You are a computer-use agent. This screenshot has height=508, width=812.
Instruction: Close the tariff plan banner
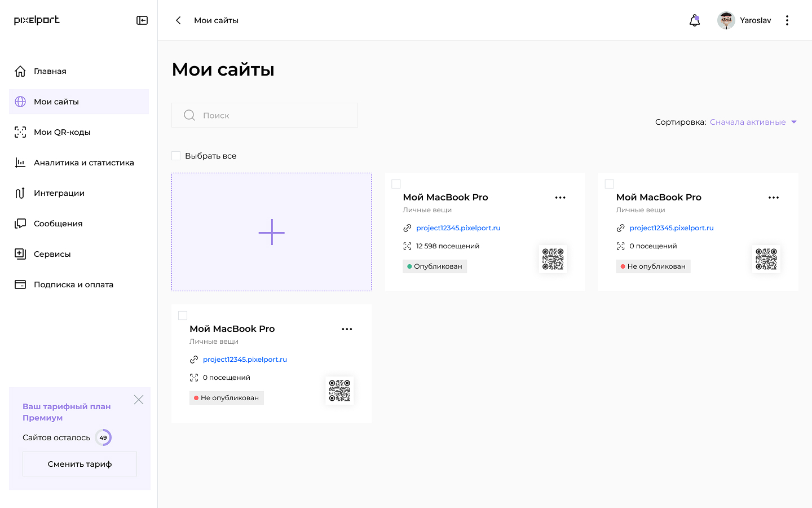click(x=139, y=400)
